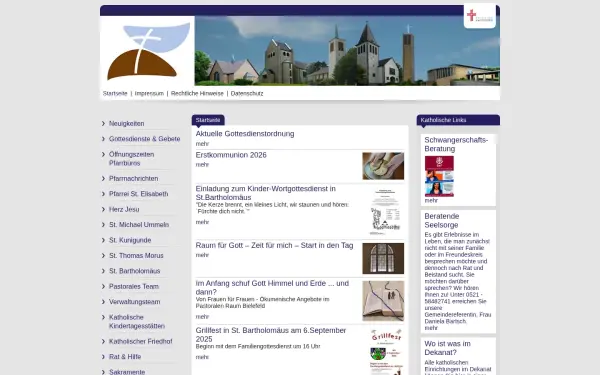This screenshot has width=600, height=375.
Task: Click mehr under Aktuelle Gottesdienstordnung
Action: coord(202,144)
